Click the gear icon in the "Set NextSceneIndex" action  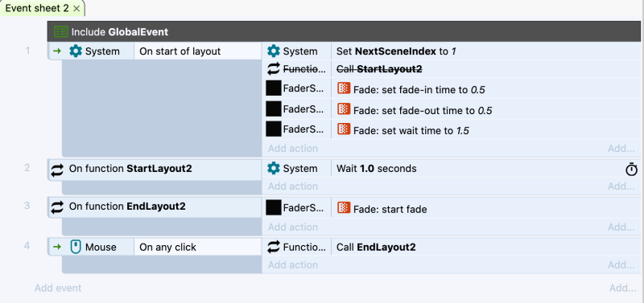point(274,51)
